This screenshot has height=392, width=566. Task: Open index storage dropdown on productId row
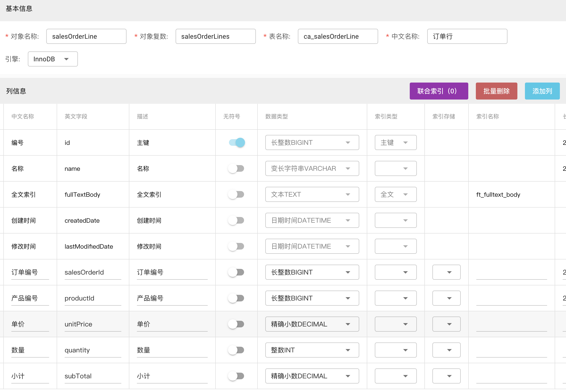click(x=446, y=298)
